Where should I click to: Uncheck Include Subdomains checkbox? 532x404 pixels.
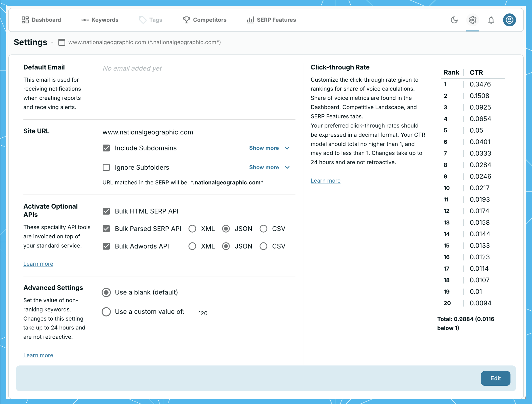[x=106, y=148]
